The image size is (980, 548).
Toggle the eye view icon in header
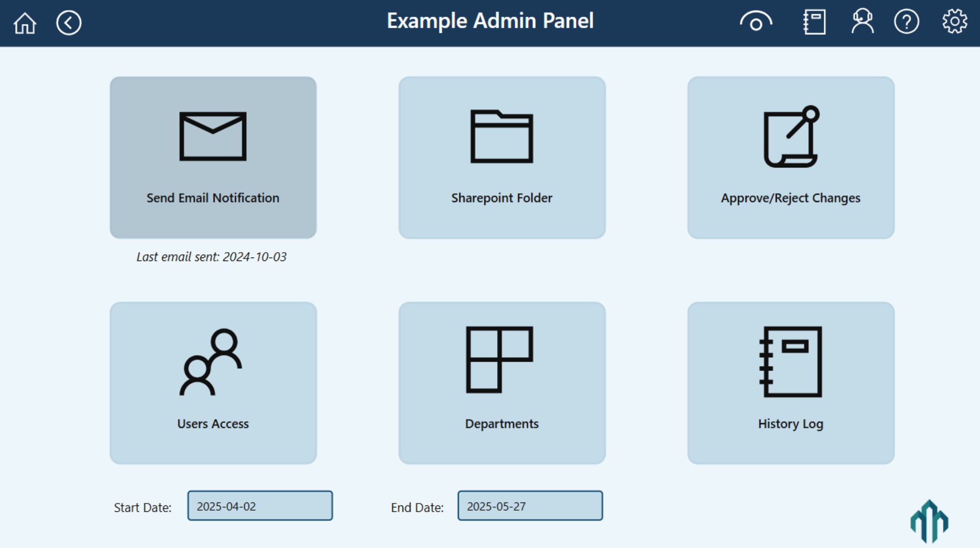tap(756, 22)
